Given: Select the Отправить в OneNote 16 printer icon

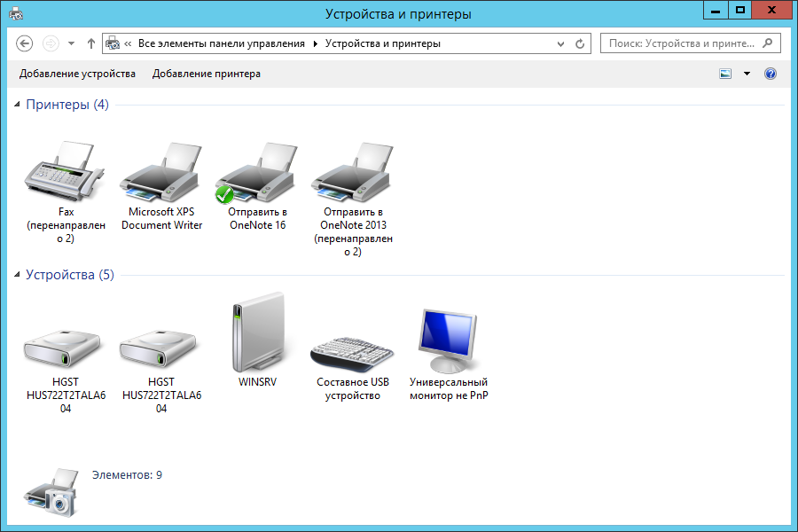Looking at the screenshot, I should coord(256,172).
